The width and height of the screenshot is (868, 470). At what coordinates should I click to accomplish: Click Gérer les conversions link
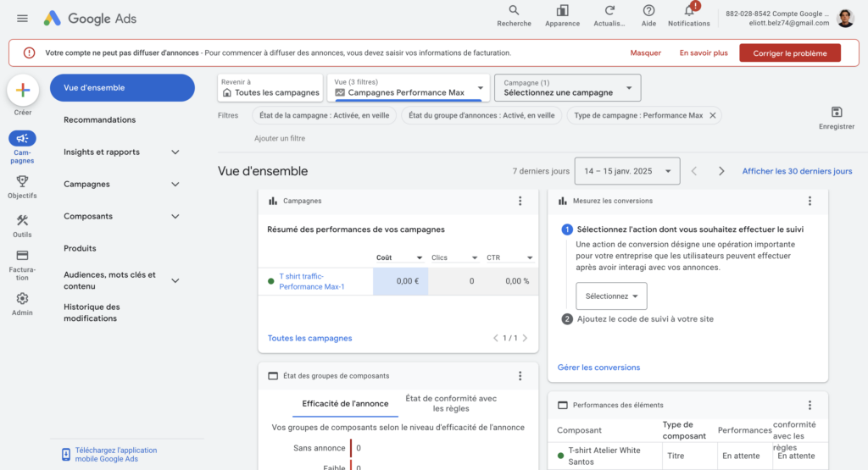point(598,368)
